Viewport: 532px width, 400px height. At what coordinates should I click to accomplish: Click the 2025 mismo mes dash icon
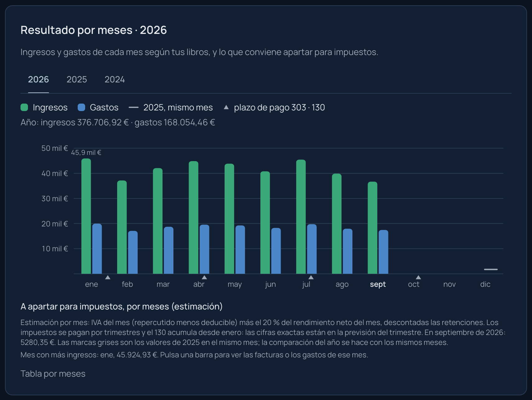[x=134, y=107]
